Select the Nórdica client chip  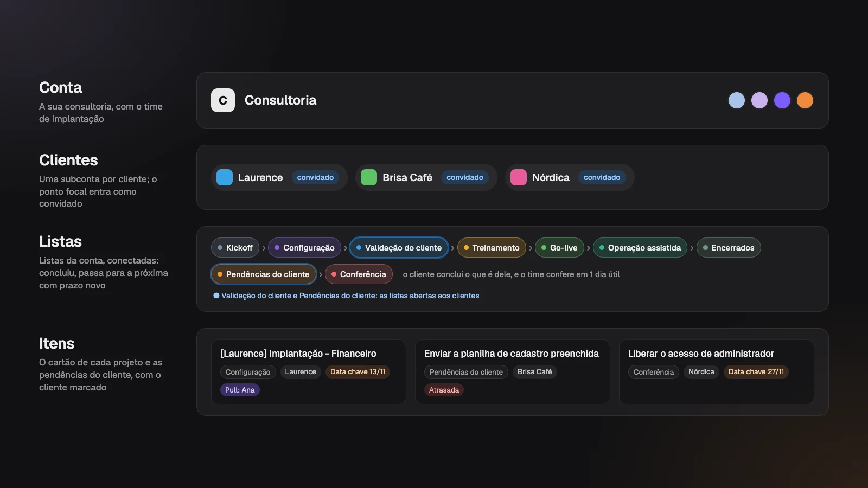[570, 177]
